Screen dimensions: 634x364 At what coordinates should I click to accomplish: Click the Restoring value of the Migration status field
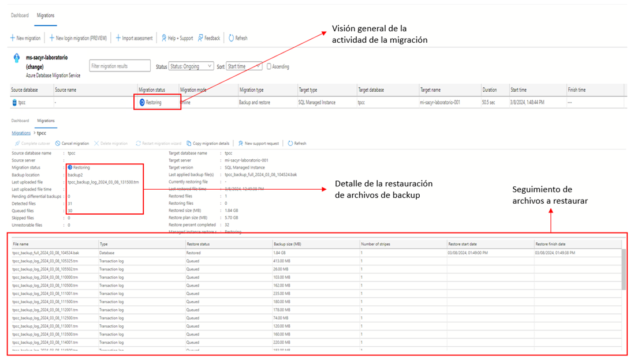point(79,167)
